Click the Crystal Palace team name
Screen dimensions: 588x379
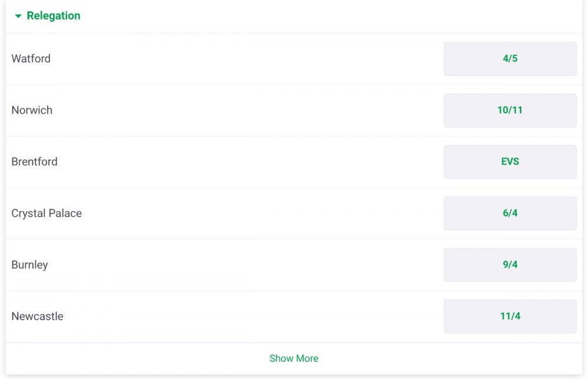[46, 213]
